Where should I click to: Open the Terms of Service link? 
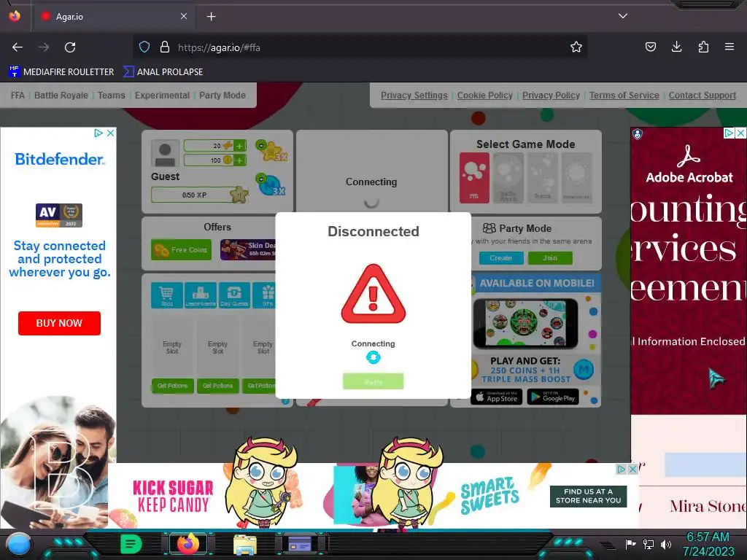pyautogui.click(x=624, y=96)
